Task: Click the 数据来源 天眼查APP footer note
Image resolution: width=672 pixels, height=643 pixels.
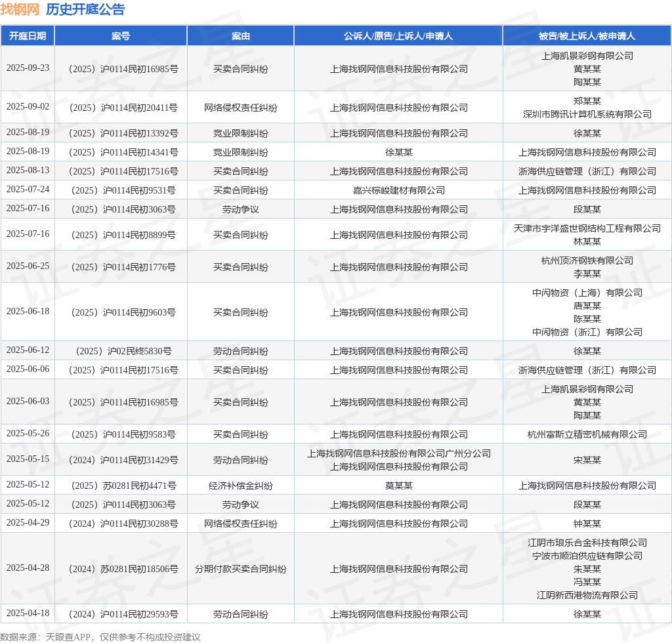Action: point(100,637)
